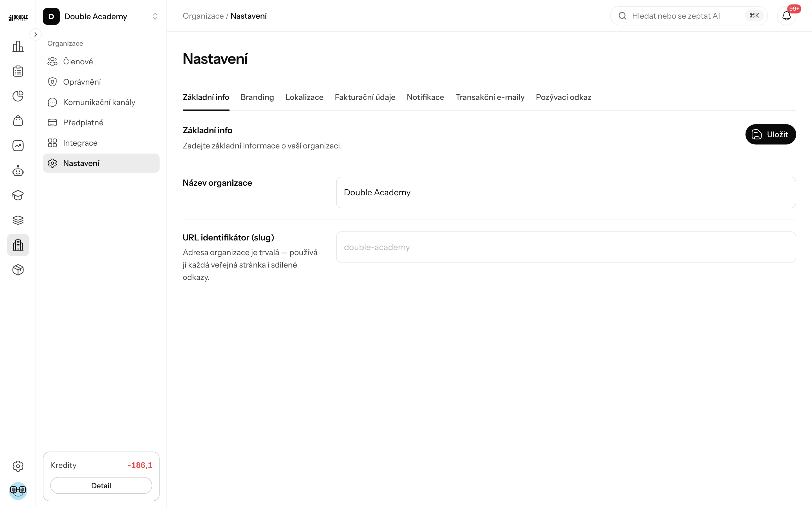
Task: Open the bar chart analytics icon in rail
Action: point(18,46)
